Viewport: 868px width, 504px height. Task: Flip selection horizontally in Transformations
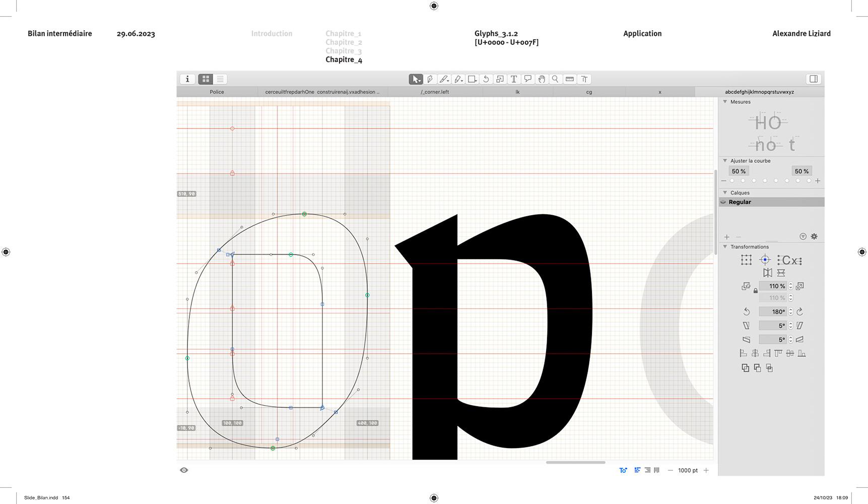767,273
